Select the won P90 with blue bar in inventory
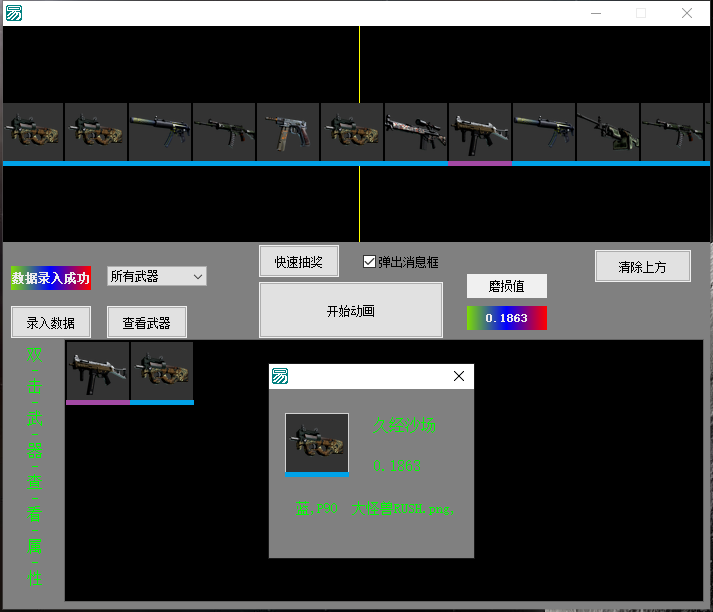The height and width of the screenshot is (612, 713). [x=162, y=371]
